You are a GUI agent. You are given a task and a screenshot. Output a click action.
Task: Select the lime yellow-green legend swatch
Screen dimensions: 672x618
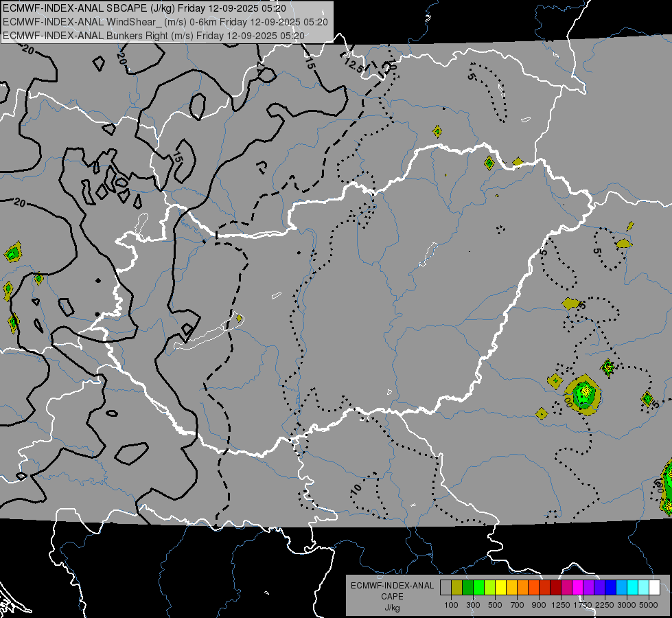click(490, 588)
